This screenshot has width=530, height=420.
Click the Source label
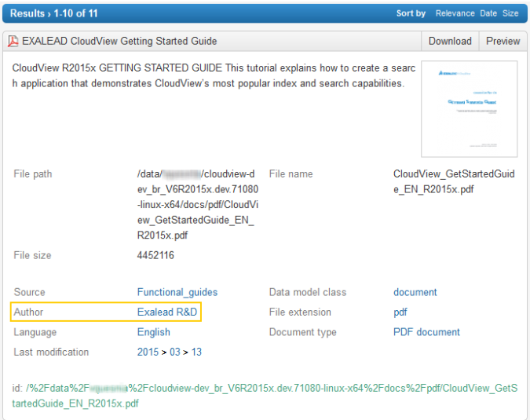pyautogui.click(x=29, y=292)
